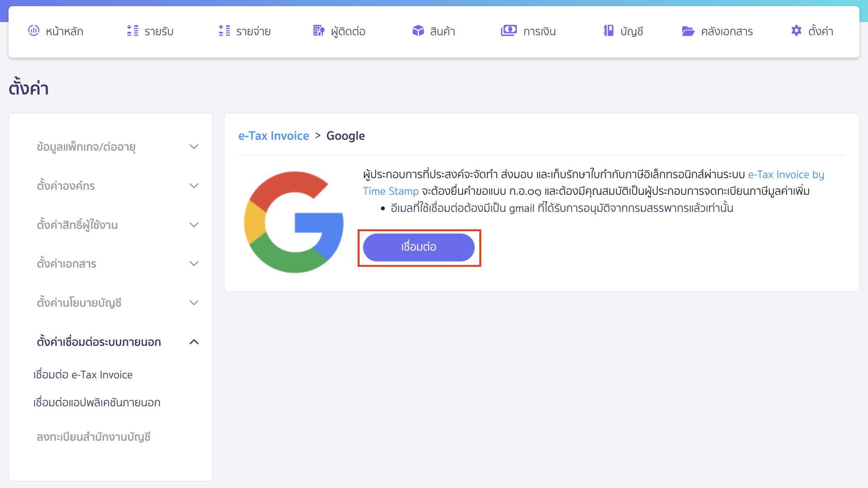Expand ตั้งค่าองค์กร section chevron
The image size is (868, 488).
pyautogui.click(x=194, y=186)
